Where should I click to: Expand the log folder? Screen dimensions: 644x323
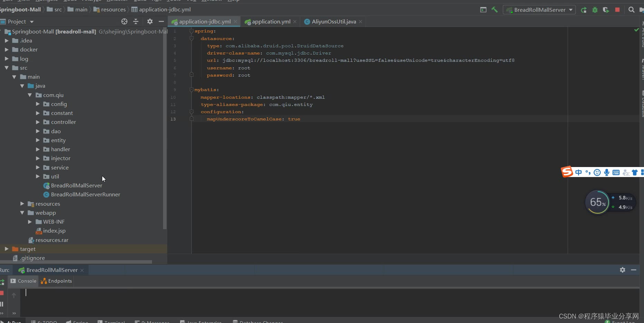[x=6, y=59]
